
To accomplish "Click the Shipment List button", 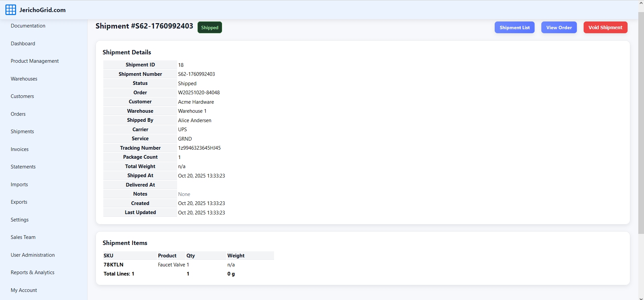I will point(515,28).
